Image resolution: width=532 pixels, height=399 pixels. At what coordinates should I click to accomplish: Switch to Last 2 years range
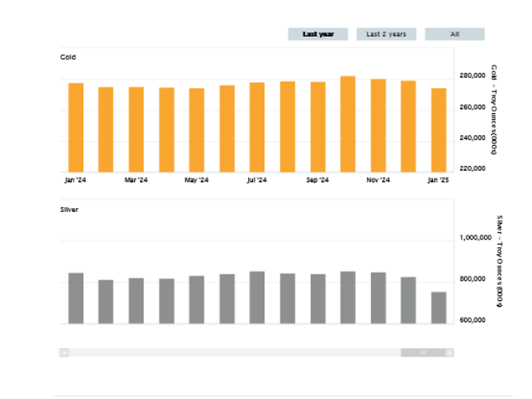pyautogui.click(x=386, y=34)
